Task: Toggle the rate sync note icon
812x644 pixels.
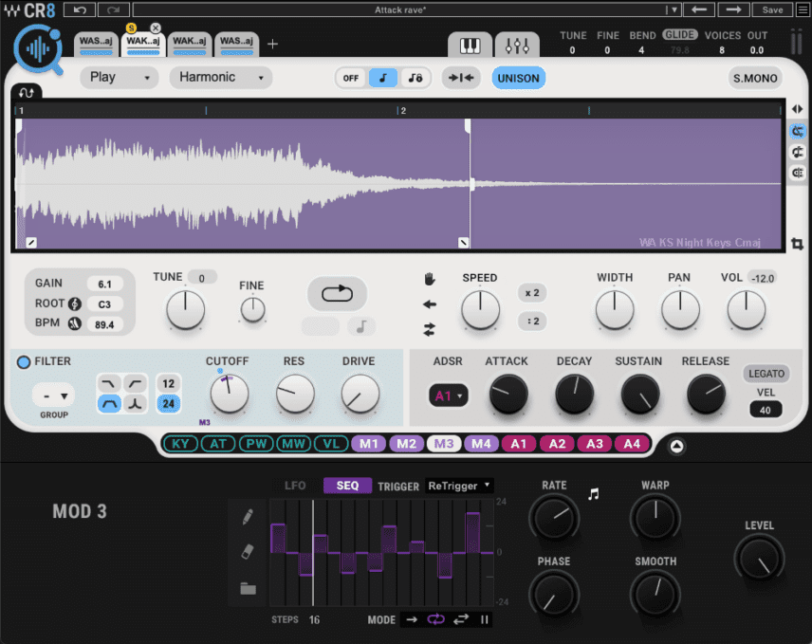Action: point(594,494)
